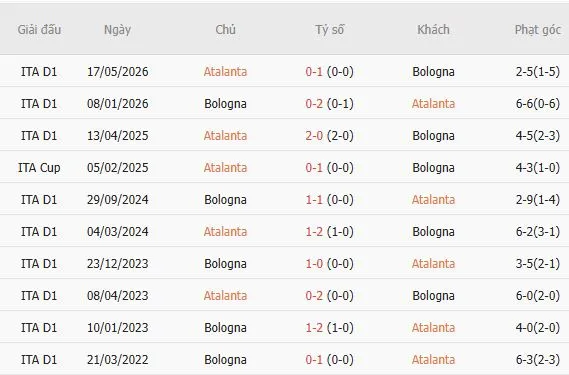The height and width of the screenshot is (375, 569).
Task: Click the 0-2 score on 08/01/2026
Action: click(x=314, y=103)
